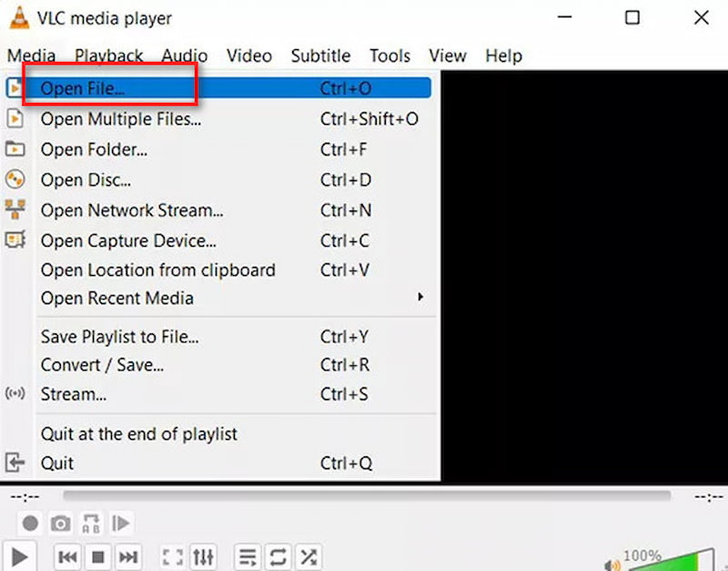This screenshot has width=728, height=571.
Task: Open the Help menu
Action: [503, 56]
